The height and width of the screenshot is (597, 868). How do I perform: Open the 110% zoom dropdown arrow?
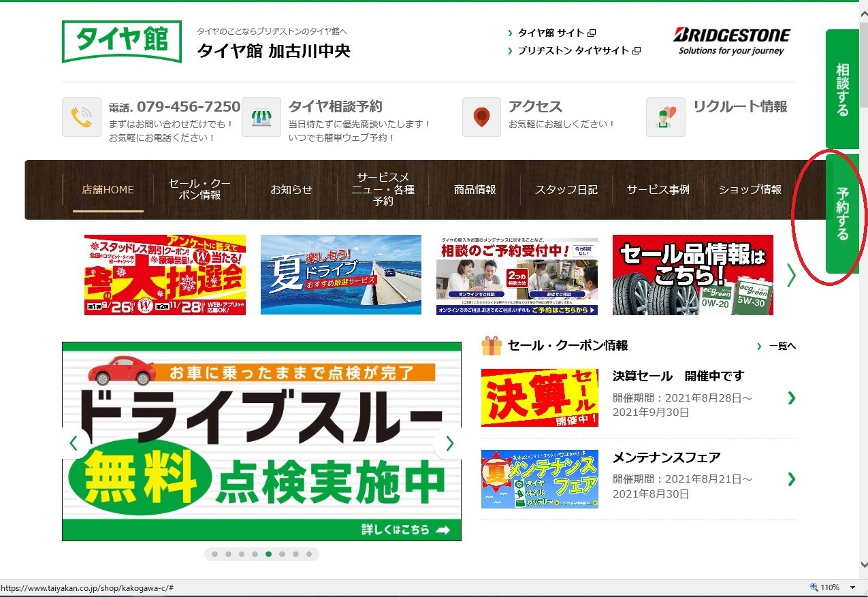(853, 587)
